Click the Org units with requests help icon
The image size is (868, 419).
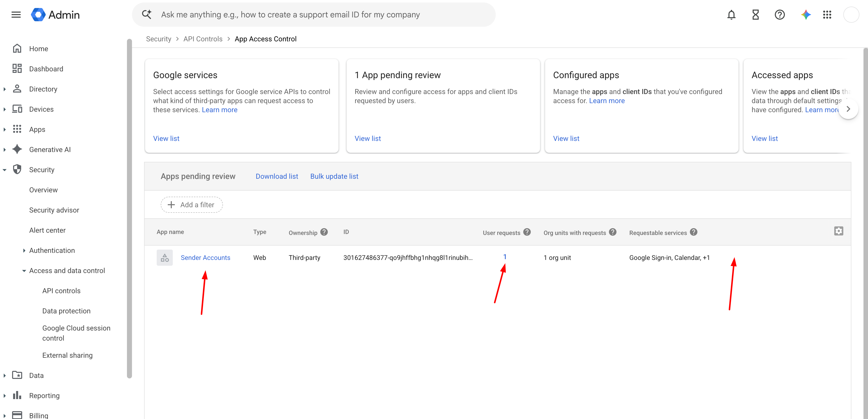613,232
